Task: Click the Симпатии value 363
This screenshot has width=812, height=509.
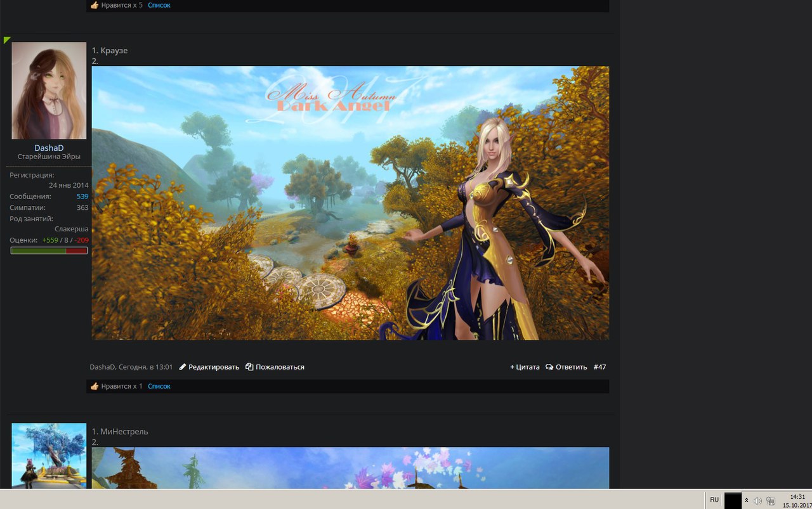Action: (82, 207)
